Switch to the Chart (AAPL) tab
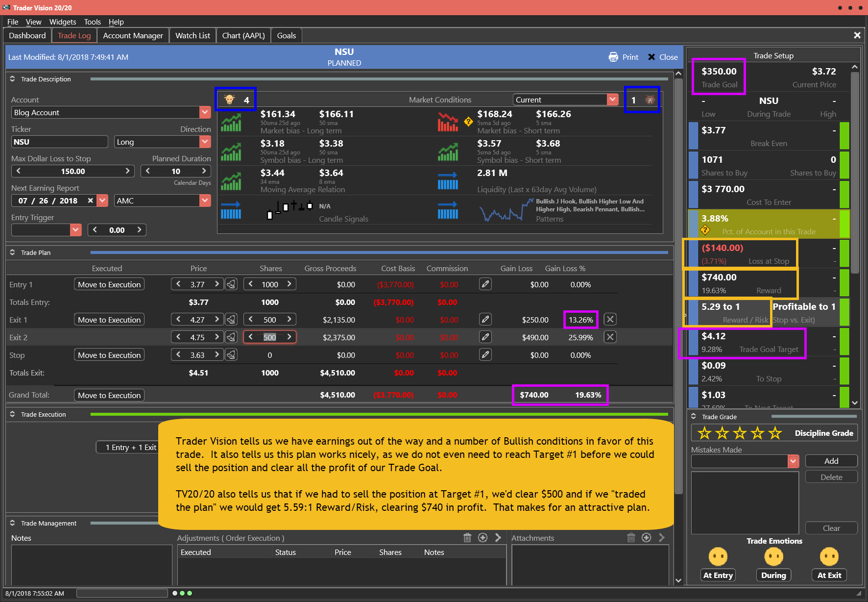This screenshot has height=602, width=868. 243,35
